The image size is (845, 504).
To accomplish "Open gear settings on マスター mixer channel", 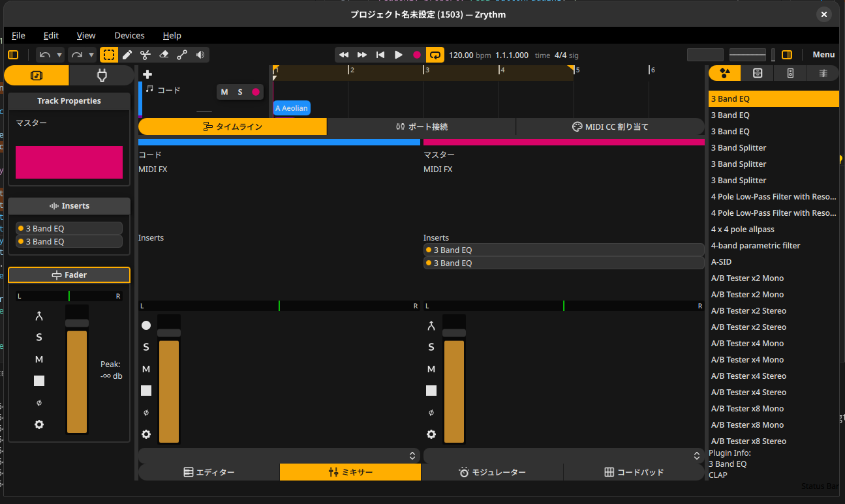I will 431,434.
